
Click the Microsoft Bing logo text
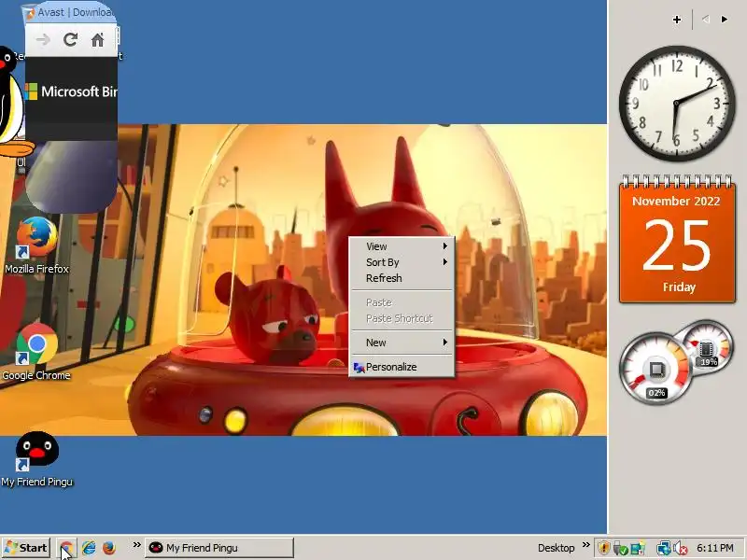coord(78,91)
